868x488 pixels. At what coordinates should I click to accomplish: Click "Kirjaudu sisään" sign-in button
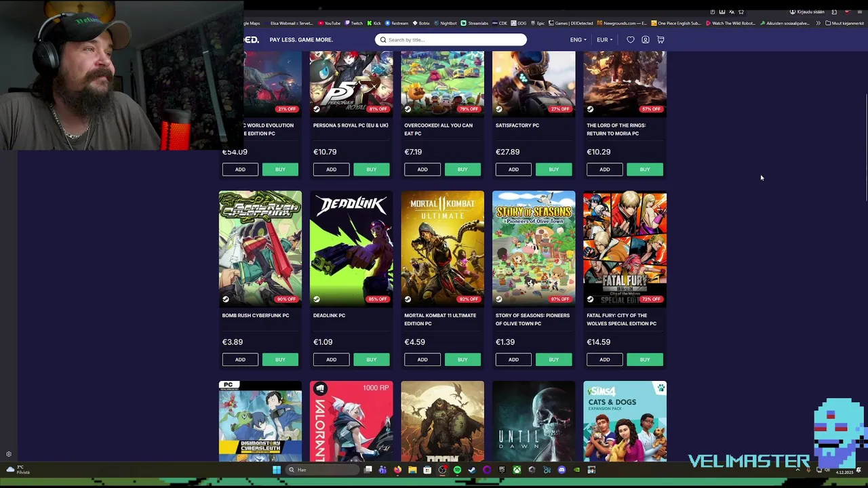807,12
